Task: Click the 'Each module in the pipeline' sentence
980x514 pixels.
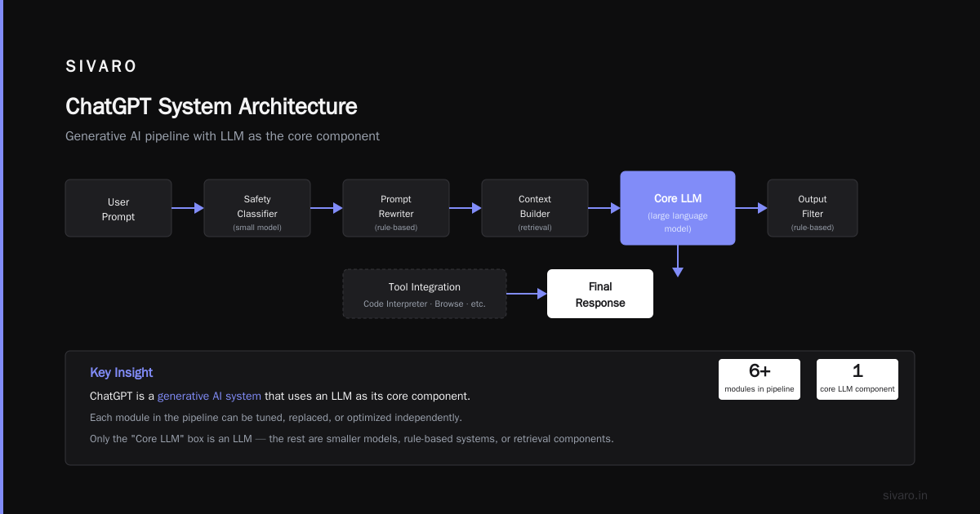Action: pyautogui.click(x=276, y=418)
